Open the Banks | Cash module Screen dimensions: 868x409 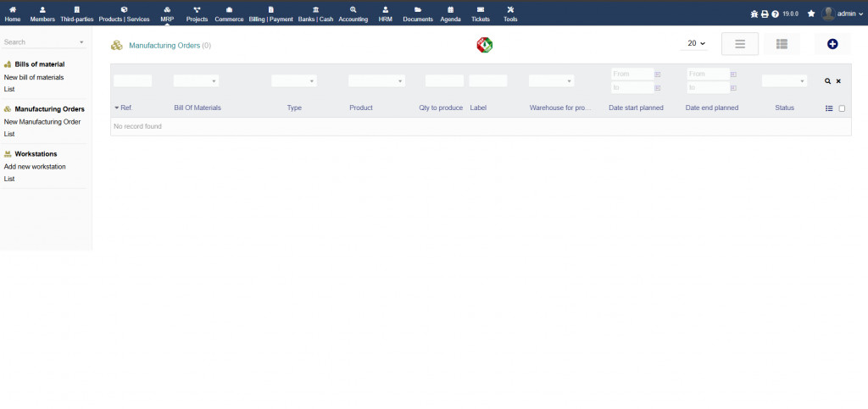pyautogui.click(x=315, y=14)
